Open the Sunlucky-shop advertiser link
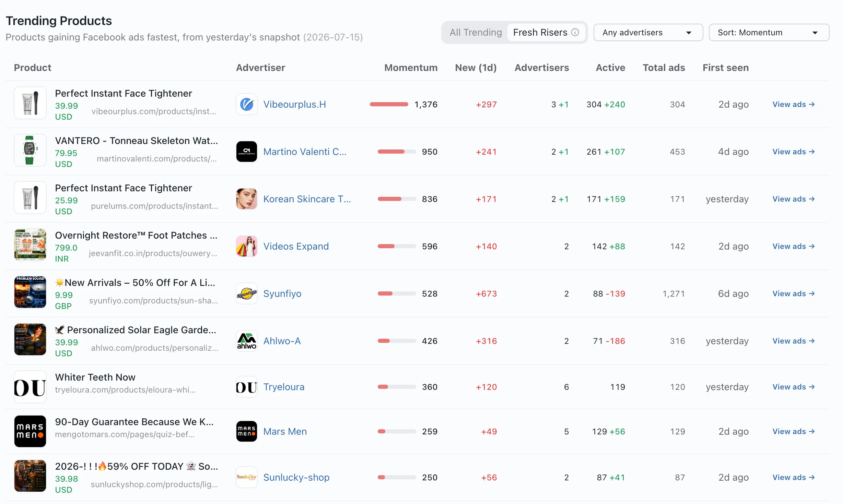Image resolution: width=842 pixels, height=504 pixels. 296,477
